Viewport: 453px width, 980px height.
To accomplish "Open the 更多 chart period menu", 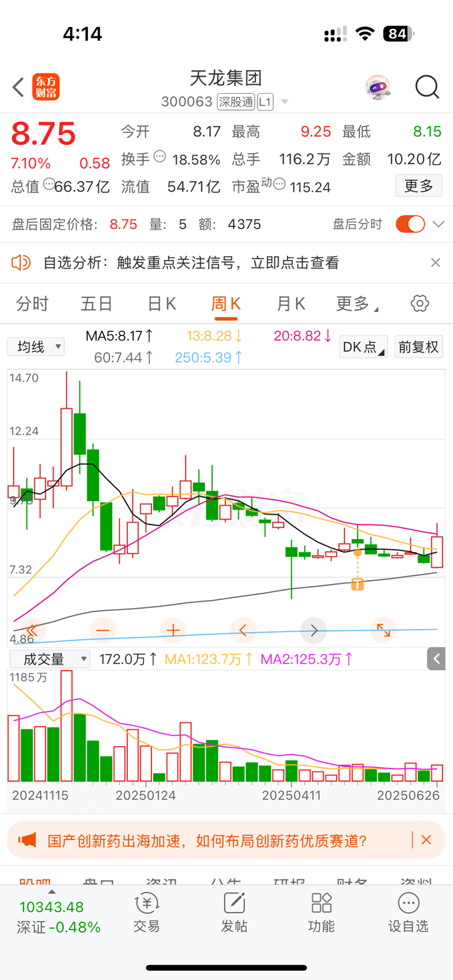I will pyautogui.click(x=356, y=304).
